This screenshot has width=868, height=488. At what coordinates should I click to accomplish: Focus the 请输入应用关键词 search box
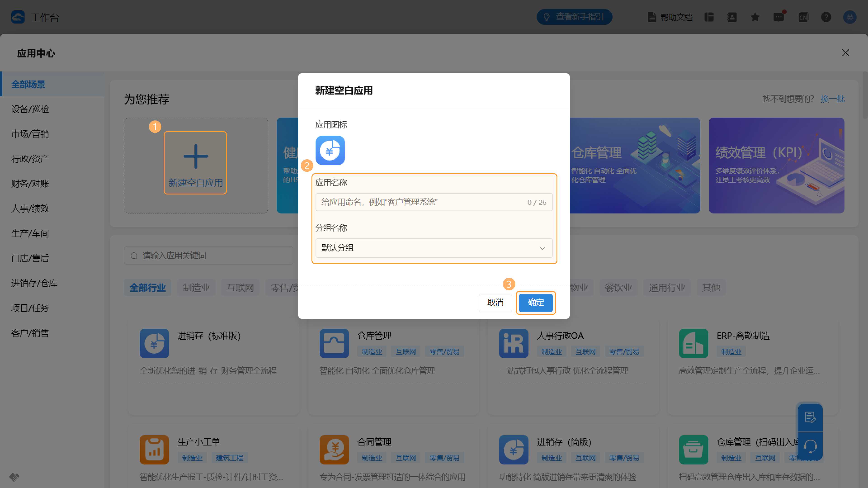[209, 256]
